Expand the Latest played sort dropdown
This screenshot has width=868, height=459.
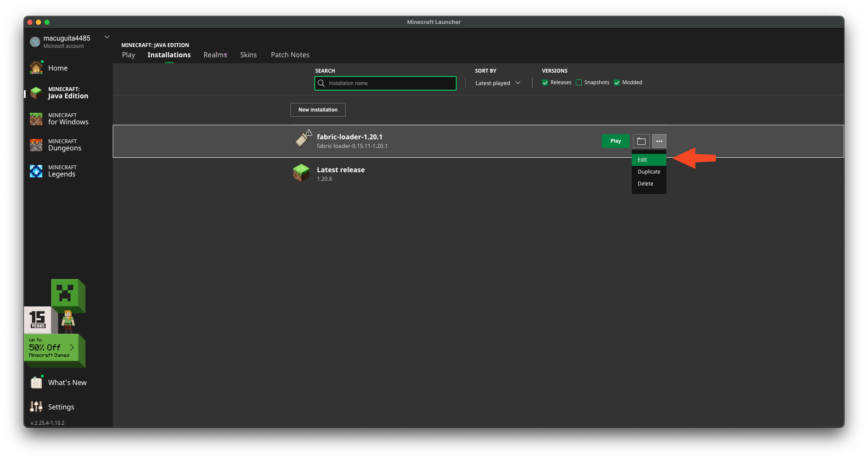point(498,83)
